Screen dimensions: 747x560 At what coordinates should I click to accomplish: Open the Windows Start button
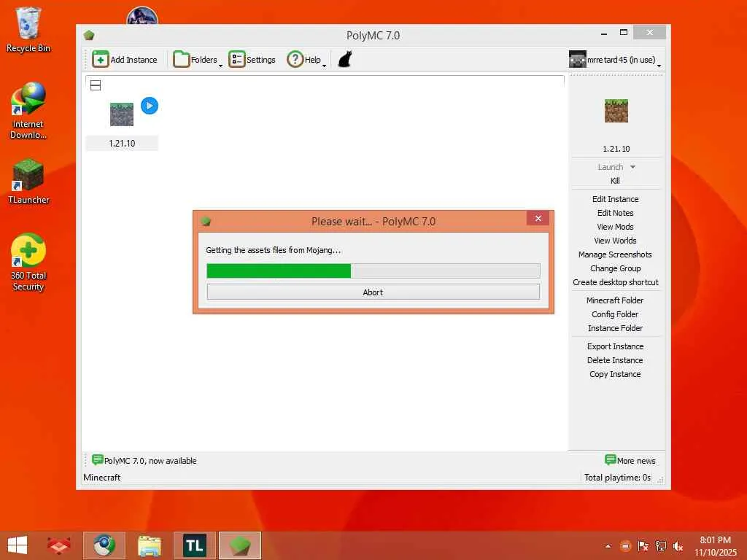18,545
